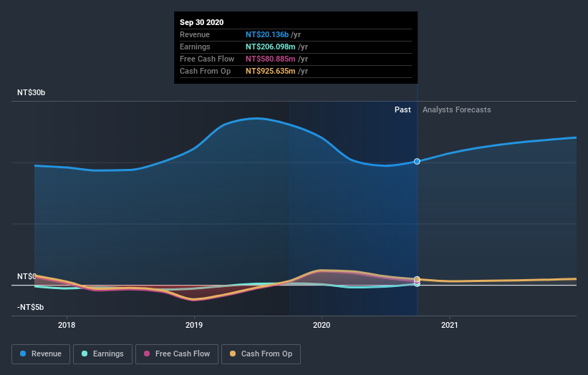Click the NT$206.098m earnings value
The height and width of the screenshot is (375, 588).
click(x=271, y=47)
